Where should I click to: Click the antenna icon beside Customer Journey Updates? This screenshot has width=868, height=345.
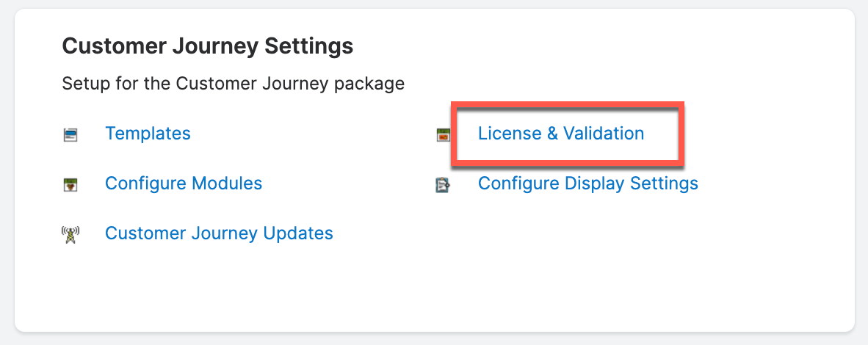point(70,234)
